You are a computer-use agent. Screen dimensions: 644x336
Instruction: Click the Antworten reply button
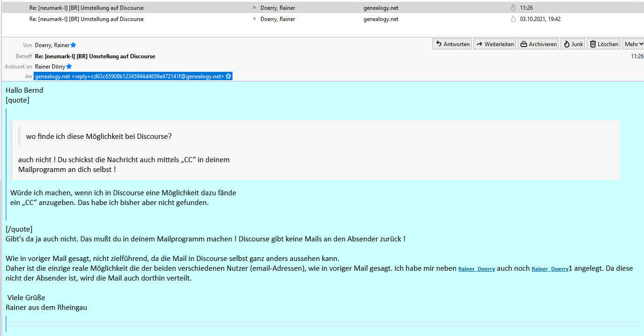coord(452,44)
